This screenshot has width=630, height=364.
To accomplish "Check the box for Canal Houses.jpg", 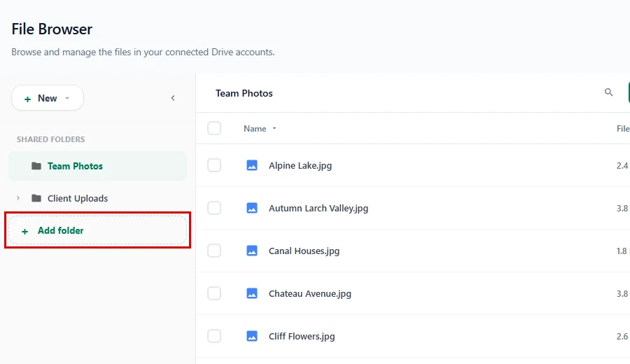I will point(214,251).
